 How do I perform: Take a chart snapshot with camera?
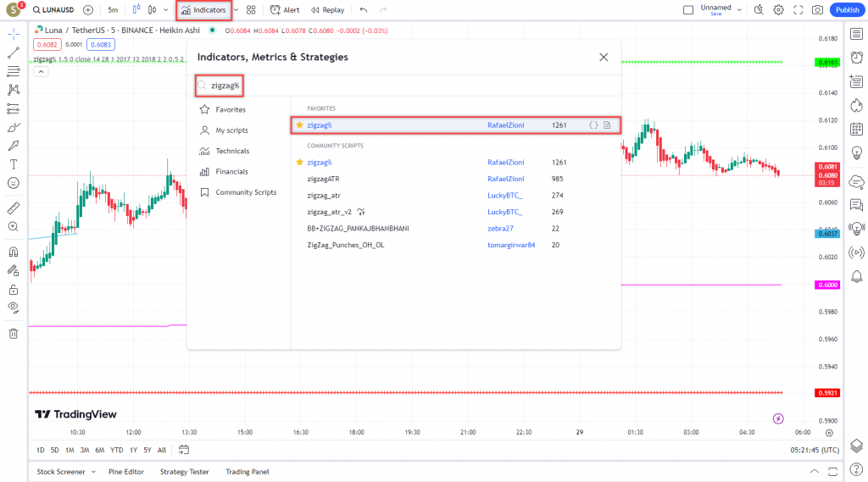(x=818, y=10)
